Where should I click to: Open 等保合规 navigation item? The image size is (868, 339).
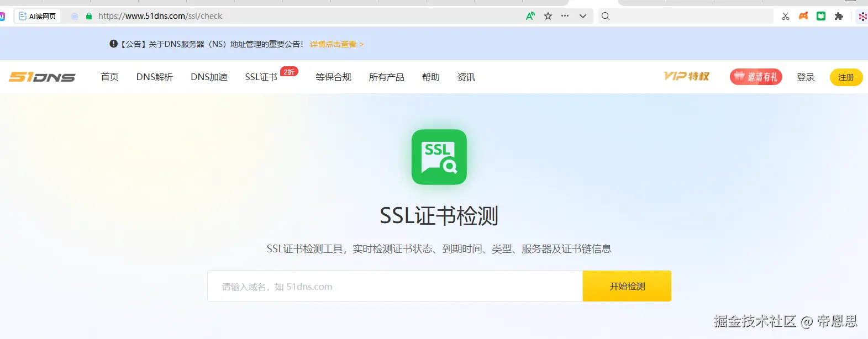point(333,77)
